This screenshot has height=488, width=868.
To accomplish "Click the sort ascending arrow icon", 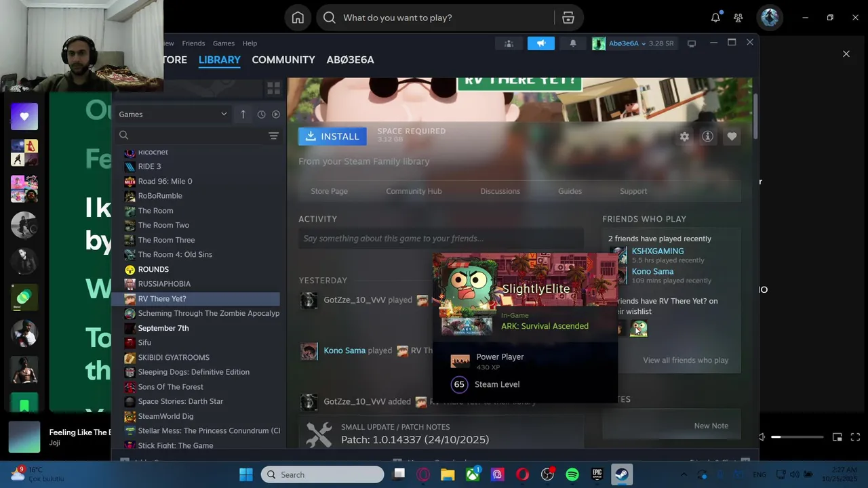I will coord(243,115).
